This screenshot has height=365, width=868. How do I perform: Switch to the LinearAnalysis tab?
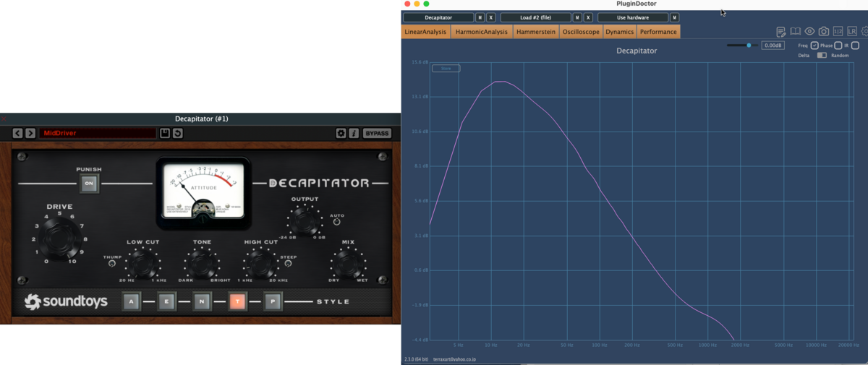point(426,32)
